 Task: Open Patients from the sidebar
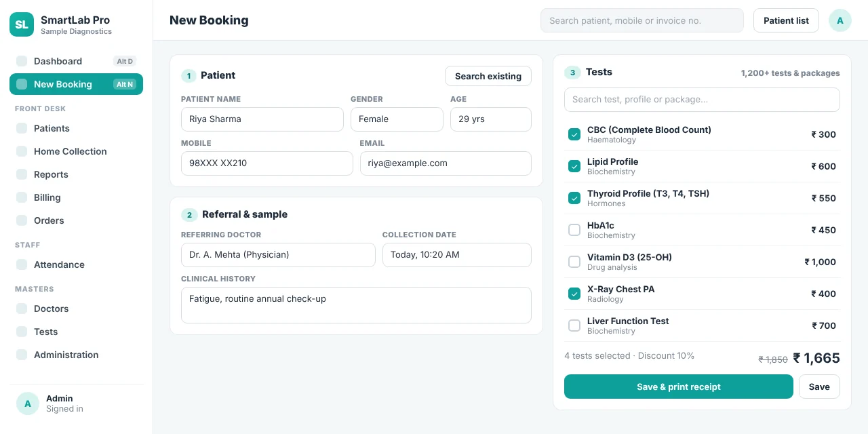coord(76,128)
